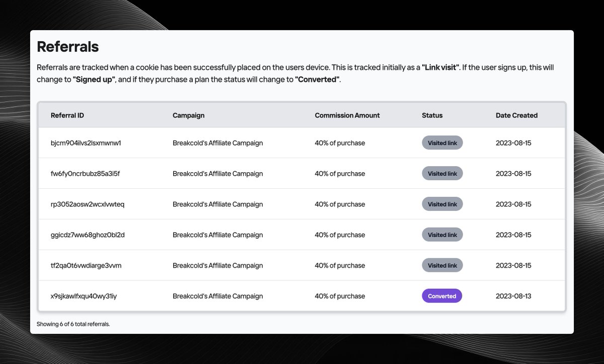
Task: Click the Campaign column header
Action: (x=189, y=115)
